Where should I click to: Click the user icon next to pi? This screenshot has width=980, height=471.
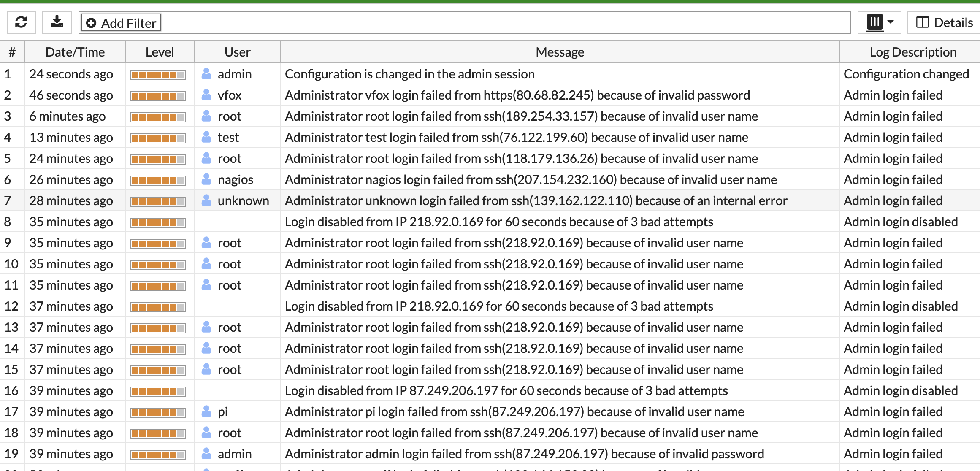[206, 411]
